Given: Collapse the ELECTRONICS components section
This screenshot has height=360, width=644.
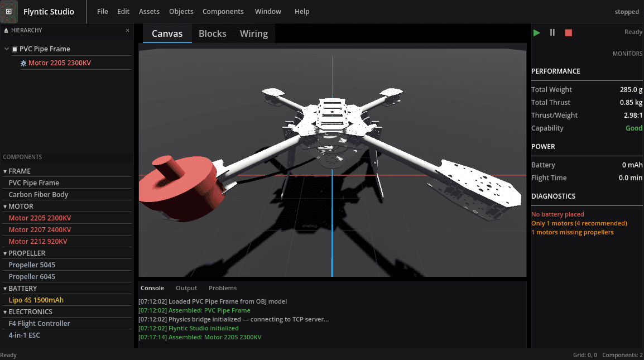Looking at the screenshot, I should pyautogui.click(x=5, y=312).
